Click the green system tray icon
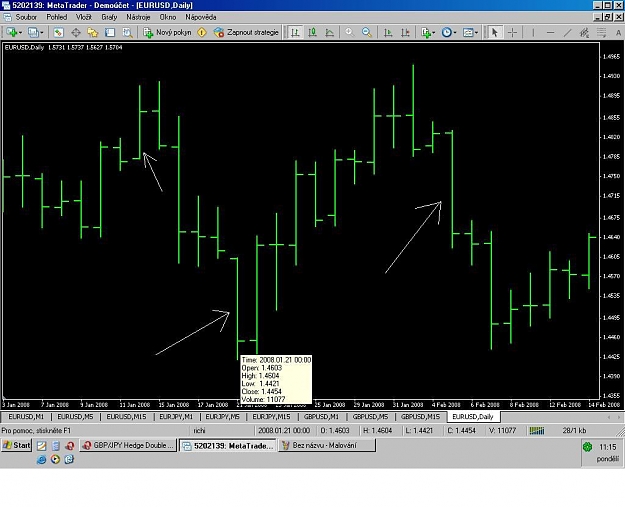Viewport: 625px width, 507px height. (588, 447)
